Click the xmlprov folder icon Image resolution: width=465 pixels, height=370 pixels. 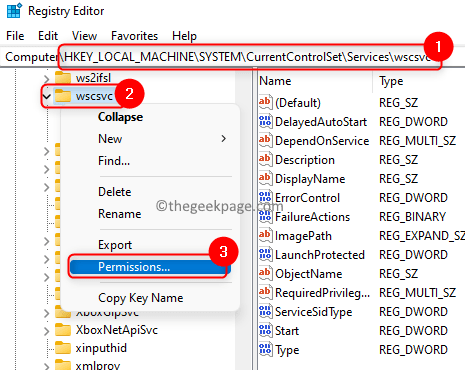tap(63, 365)
